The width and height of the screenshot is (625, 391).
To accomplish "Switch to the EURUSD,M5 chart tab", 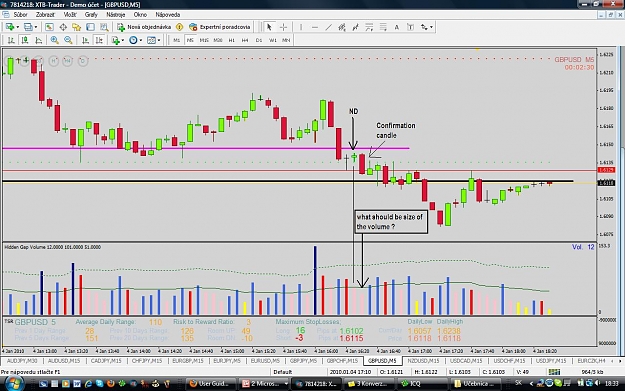I will pos(265,361).
